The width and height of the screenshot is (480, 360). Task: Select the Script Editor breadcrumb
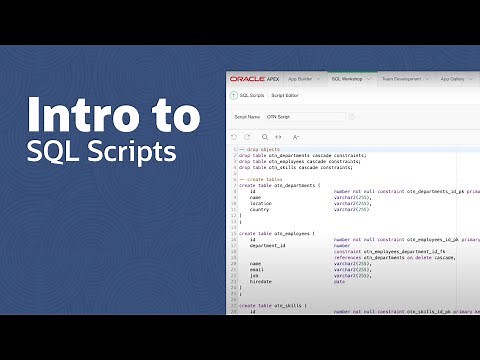(x=285, y=95)
